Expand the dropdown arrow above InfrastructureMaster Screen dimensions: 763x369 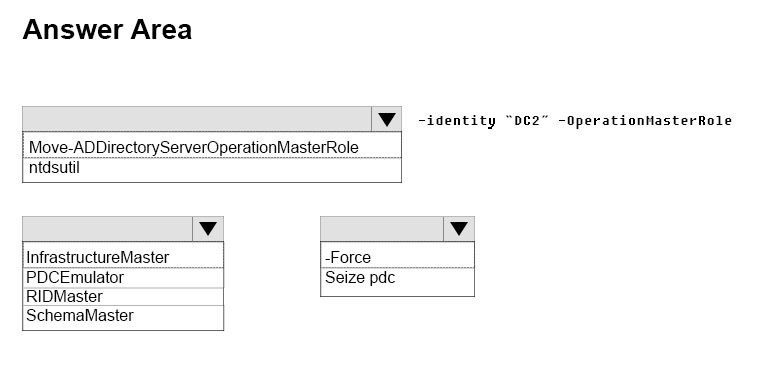[x=208, y=229]
